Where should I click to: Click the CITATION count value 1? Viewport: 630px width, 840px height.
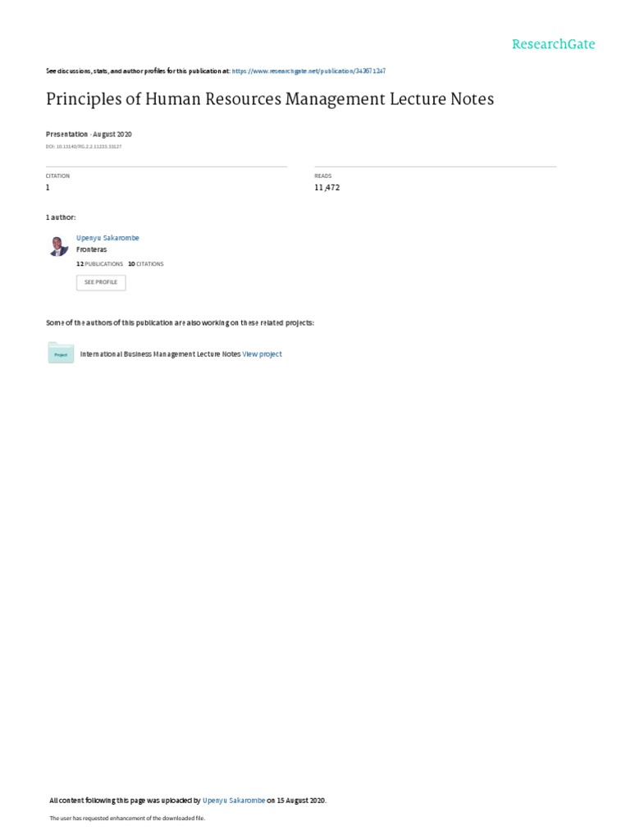click(x=48, y=188)
